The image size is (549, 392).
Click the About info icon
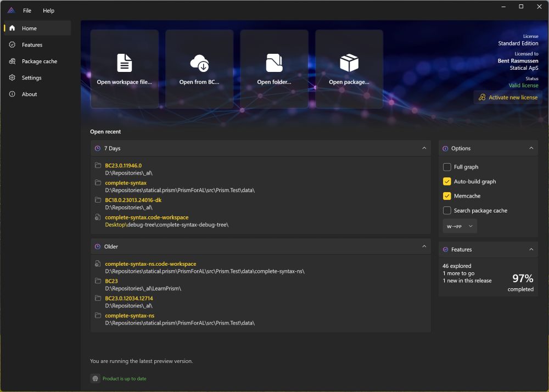click(x=12, y=94)
